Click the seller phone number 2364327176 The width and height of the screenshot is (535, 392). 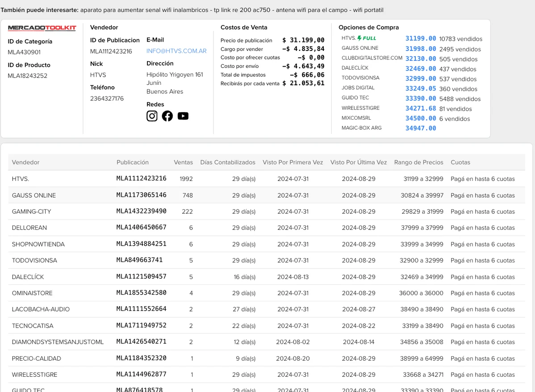click(x=107, y=99)
